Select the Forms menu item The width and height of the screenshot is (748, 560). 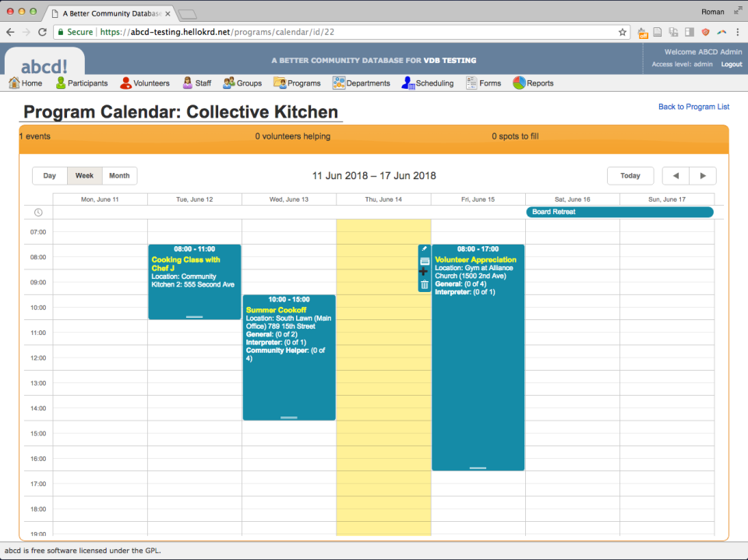coord(483,83)
